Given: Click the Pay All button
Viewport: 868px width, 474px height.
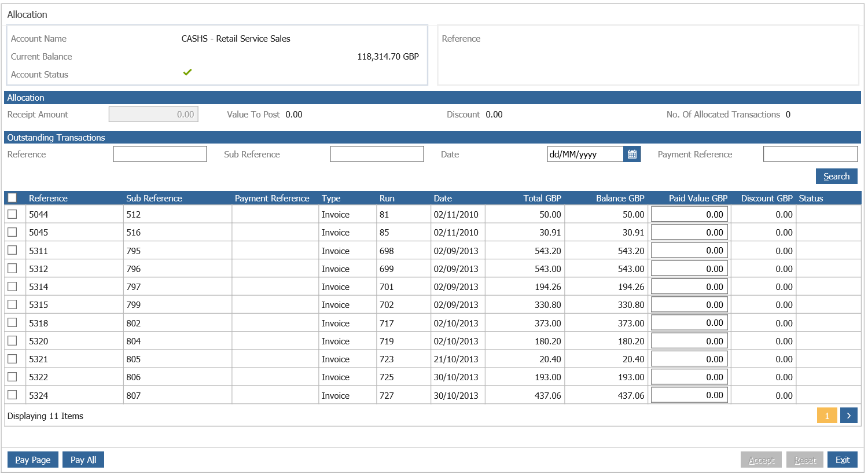Looking at the screenshot, I should coord(83,460).
